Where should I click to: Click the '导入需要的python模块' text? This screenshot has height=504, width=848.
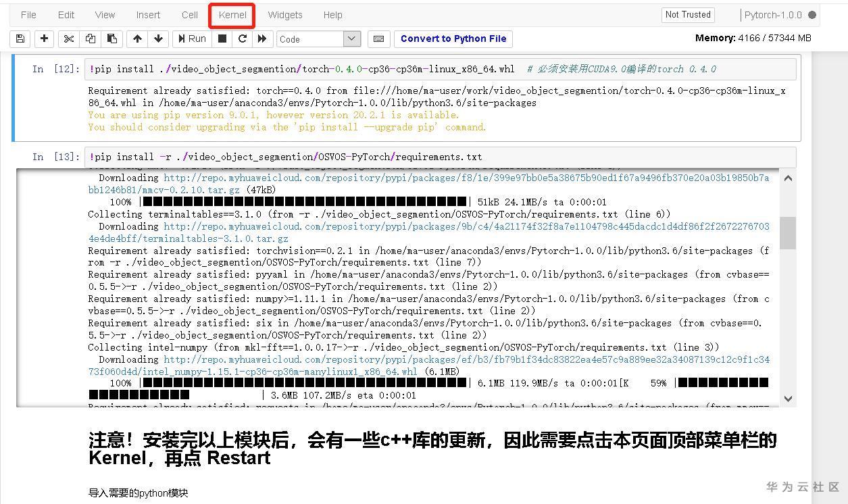click(x=138, y=493)
